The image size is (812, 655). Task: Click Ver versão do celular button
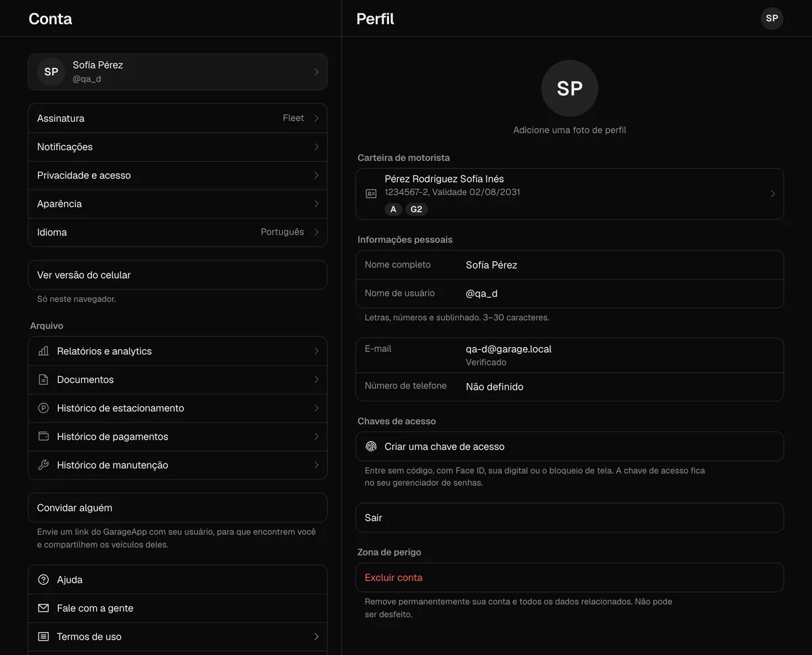click(177, 275)
